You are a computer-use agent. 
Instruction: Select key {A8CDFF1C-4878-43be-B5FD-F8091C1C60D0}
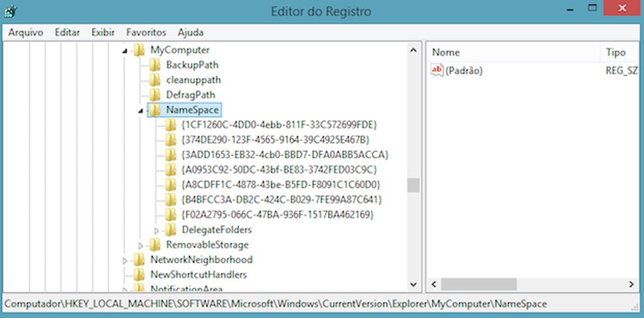point(281,185)
